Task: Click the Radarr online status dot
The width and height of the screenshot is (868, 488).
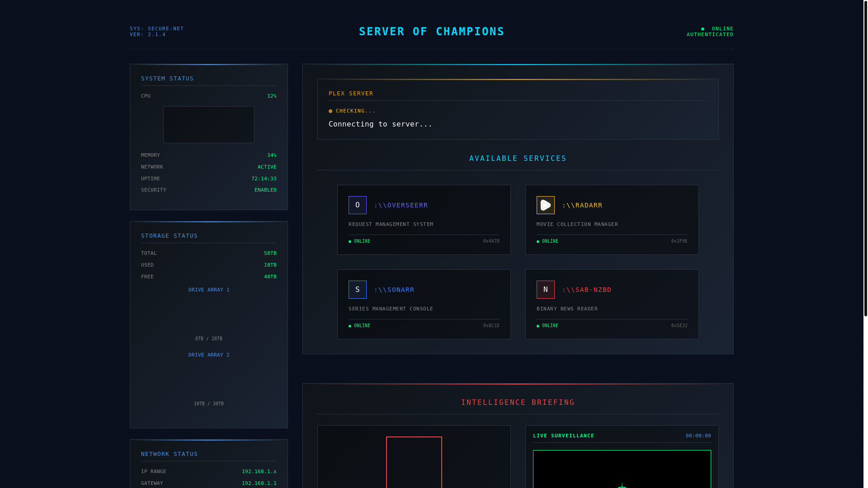Action: click(x=538, y=242)
